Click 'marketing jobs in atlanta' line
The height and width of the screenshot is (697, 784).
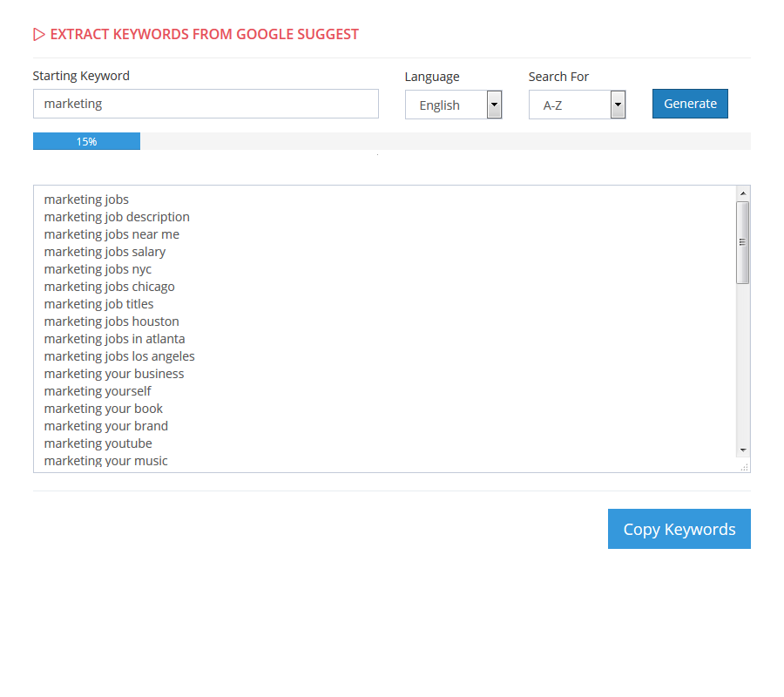pyautogui.click(x=114, y=339)
